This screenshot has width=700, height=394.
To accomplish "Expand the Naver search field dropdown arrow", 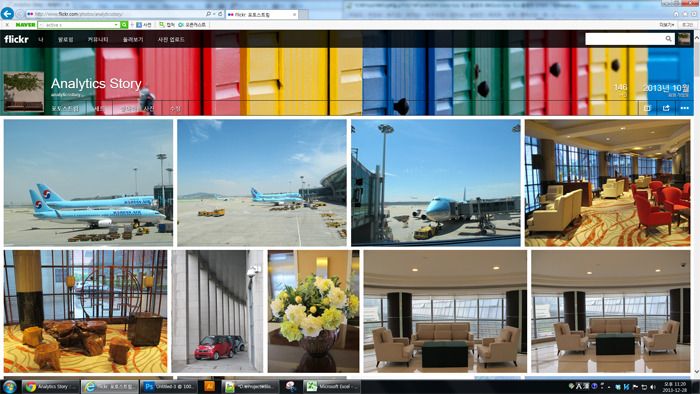I will point(117,25).
